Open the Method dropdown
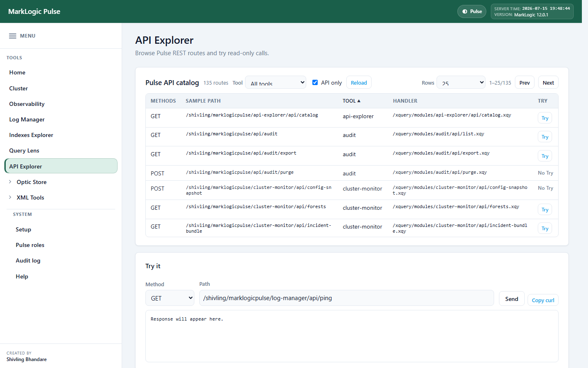Image resolution: width=588 pixels, height=368 pixels. click(170, 298)
